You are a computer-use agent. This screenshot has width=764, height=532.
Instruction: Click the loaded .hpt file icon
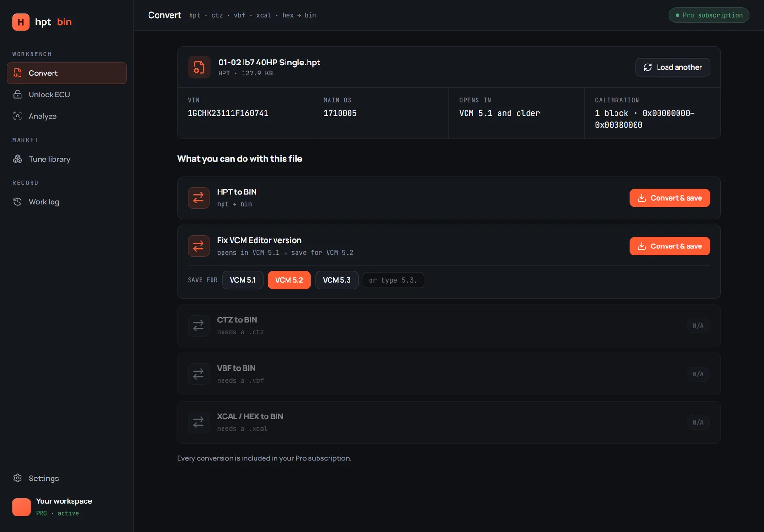pos(199,67)
